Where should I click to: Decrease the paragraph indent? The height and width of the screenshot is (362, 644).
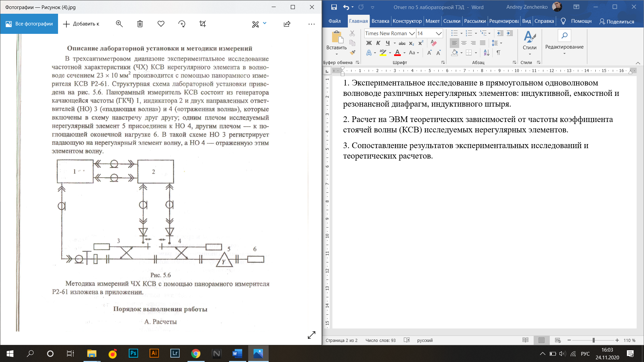click(500, 33)
